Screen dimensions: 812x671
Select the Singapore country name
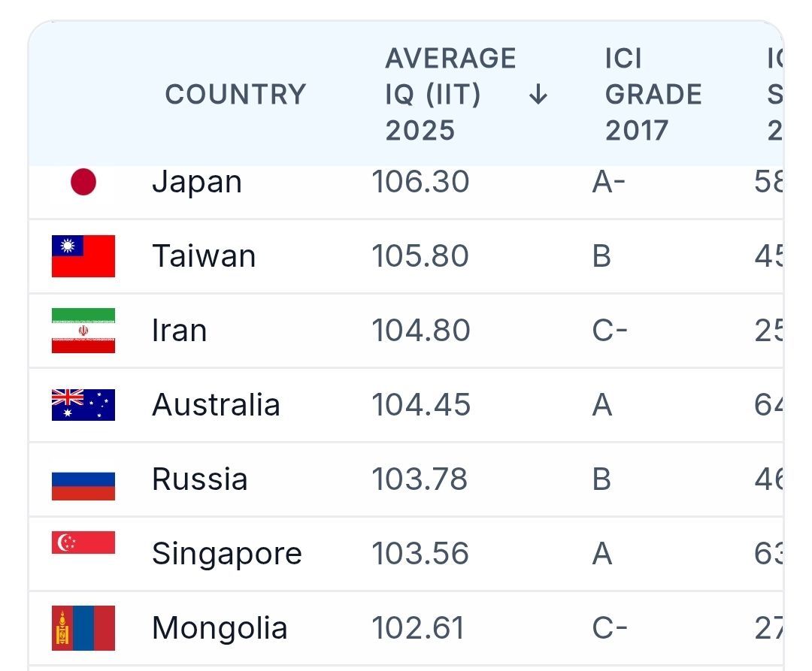point(226,554)
